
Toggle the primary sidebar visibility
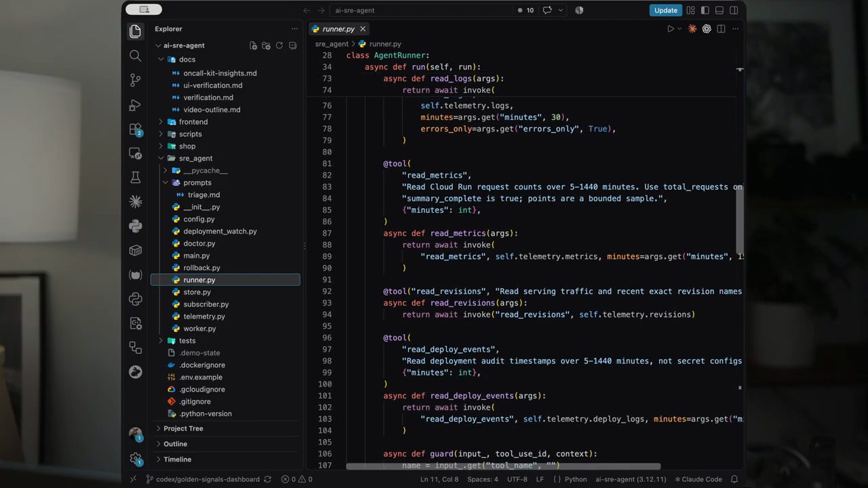click(705, 10)
